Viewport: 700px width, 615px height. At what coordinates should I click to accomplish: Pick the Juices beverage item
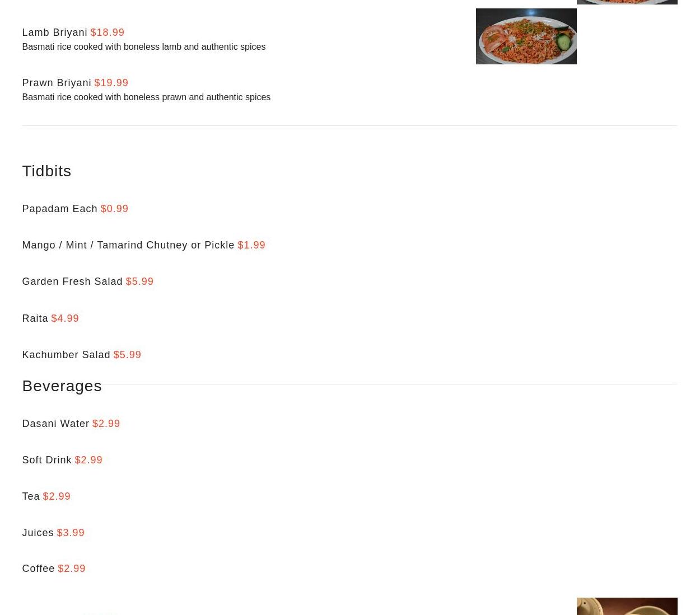[38, 533]
